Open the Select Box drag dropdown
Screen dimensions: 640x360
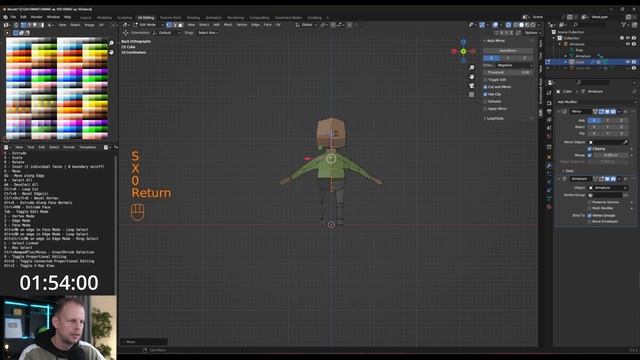208,33
